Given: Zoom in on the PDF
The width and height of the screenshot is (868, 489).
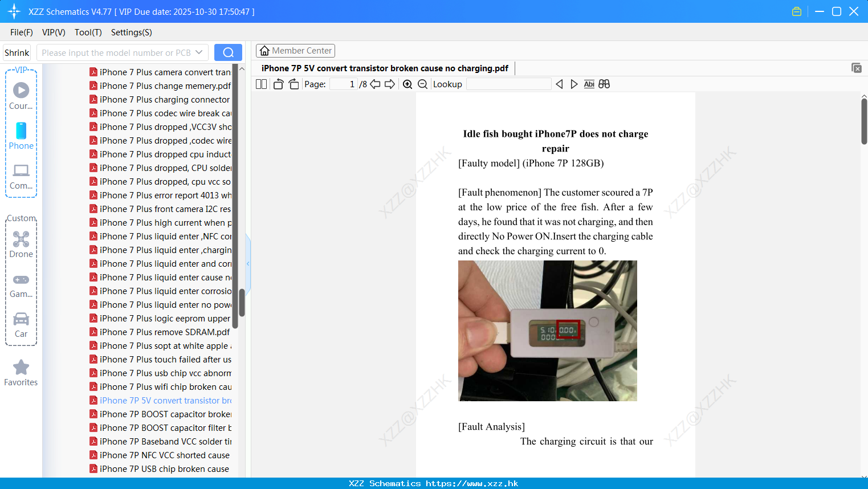Looking at the screenshot, I should (x=407, y=84).
